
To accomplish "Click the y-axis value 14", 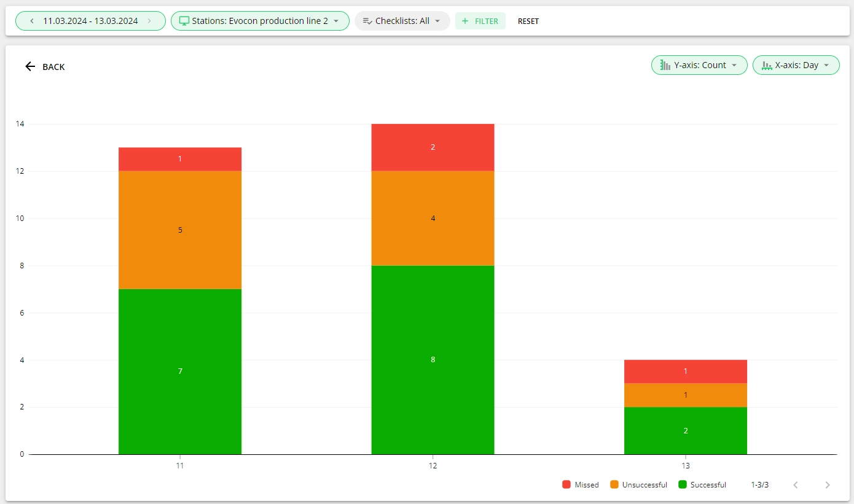I will pos(20,124).
